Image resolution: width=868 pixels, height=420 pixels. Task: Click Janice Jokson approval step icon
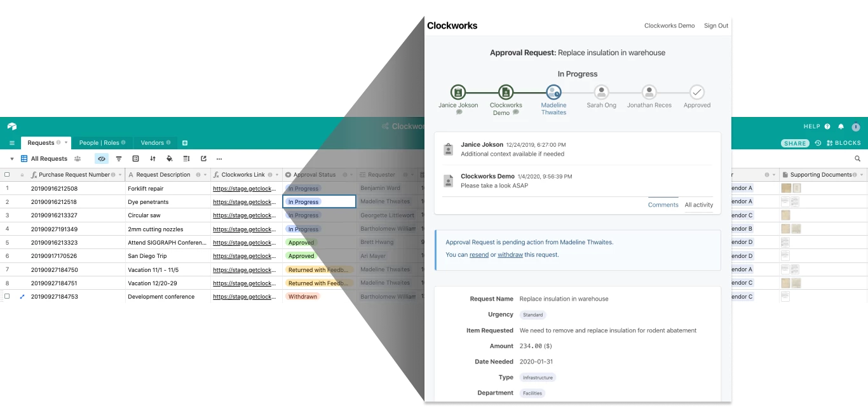(x=458, y=92)
